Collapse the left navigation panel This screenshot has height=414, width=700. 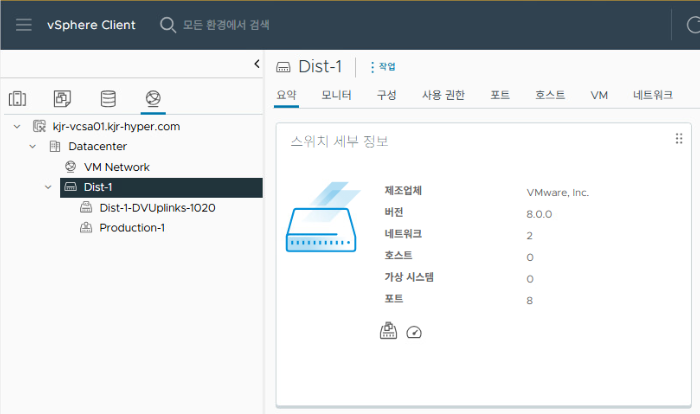pos(257,64)
